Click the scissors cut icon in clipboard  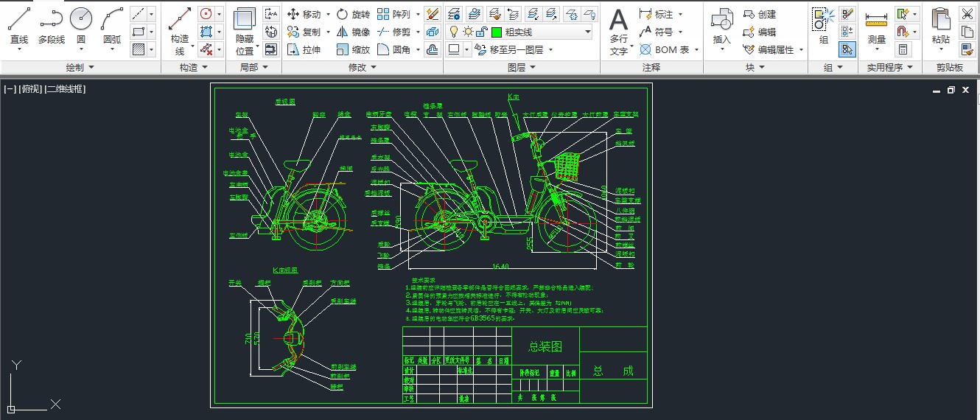967,13
